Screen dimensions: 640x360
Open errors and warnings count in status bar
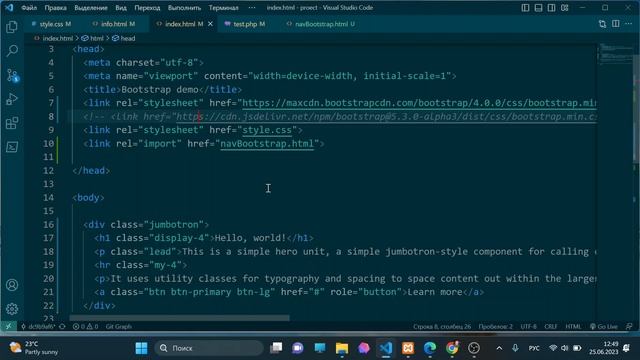[x=85, y=327]
